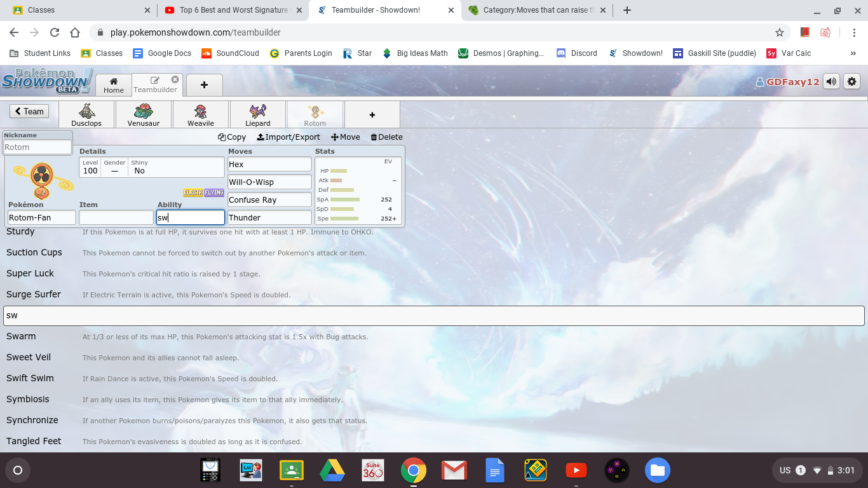
Task: Select the Venusaur team slot
Action: point(144,114)
